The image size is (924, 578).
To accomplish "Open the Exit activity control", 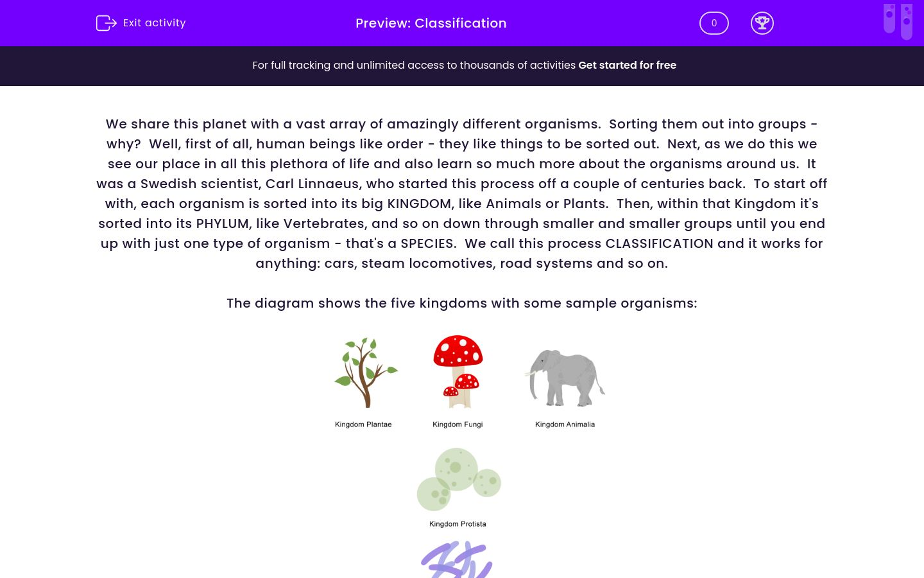I will pos(141,22).
